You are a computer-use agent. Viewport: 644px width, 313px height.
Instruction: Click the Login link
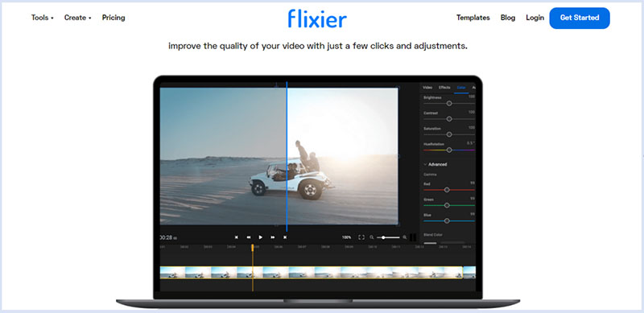pyautogui.click(x=535, y=18)
